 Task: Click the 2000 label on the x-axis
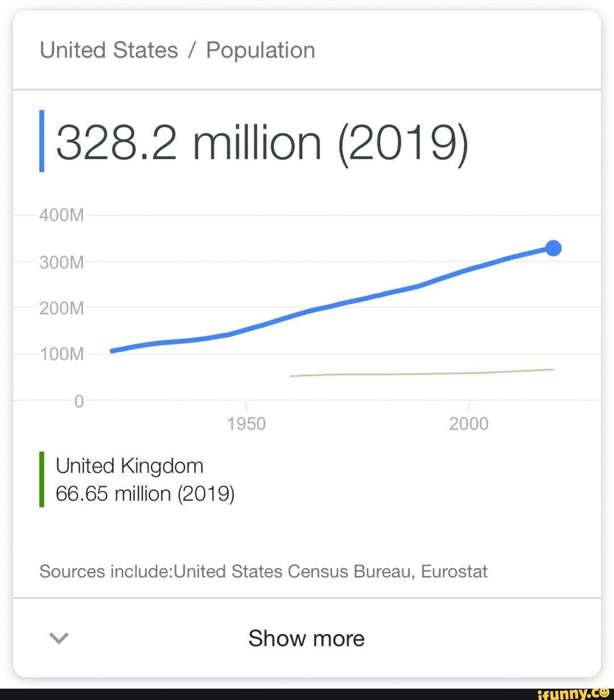[468, 423]
